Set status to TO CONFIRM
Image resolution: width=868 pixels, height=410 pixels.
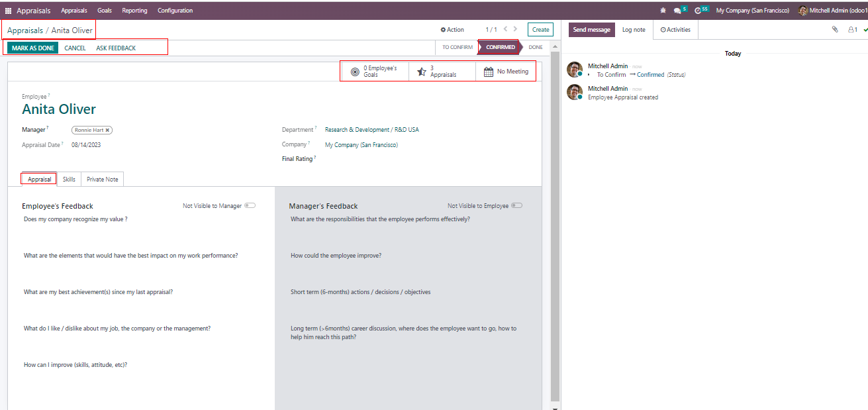click(457, 48)
